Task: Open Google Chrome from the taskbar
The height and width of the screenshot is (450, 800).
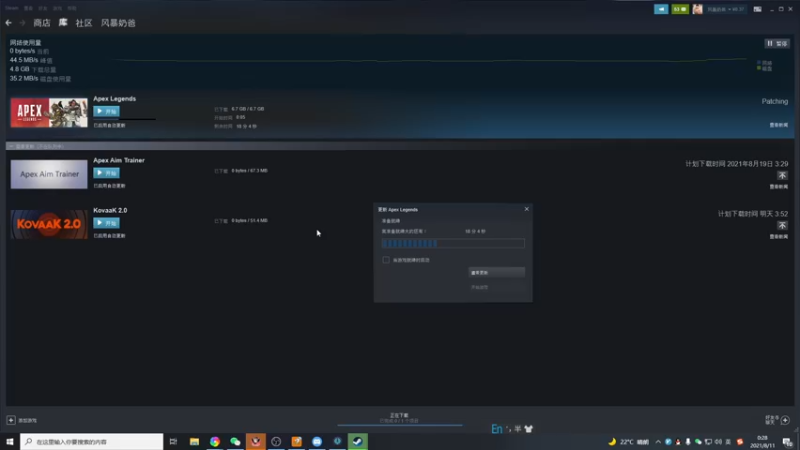Action: point(215,442)
